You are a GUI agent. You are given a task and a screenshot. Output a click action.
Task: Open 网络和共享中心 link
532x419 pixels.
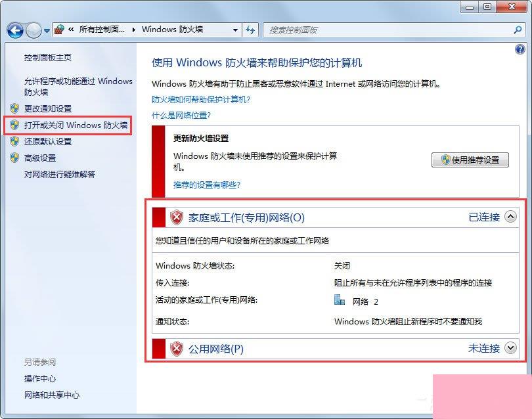click(x=52, y=395)
